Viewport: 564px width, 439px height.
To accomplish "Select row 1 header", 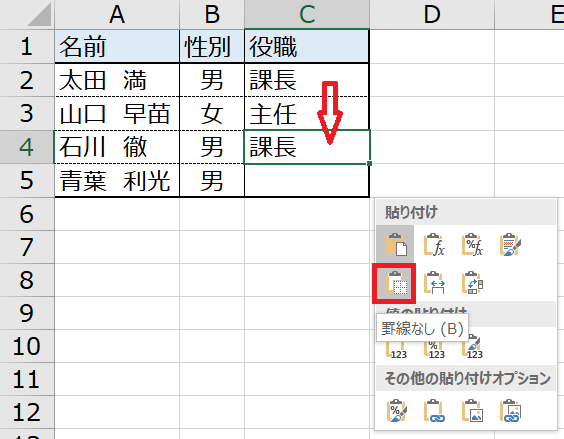I will click(x=27, y=46).
